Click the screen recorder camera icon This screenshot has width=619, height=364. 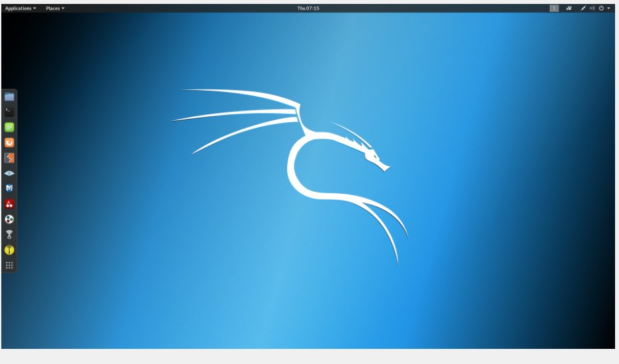569,9
